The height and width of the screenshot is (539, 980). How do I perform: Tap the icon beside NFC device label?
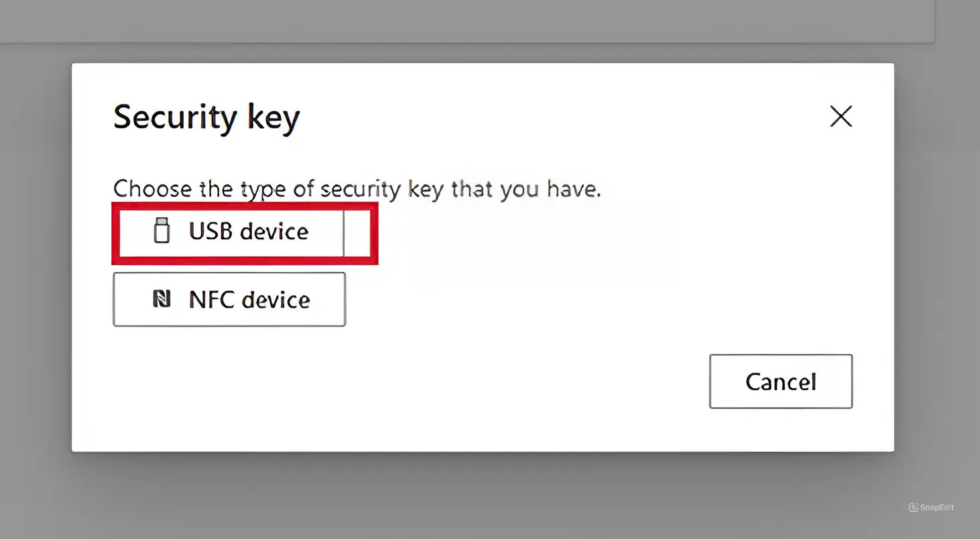(x=162, y=298)
